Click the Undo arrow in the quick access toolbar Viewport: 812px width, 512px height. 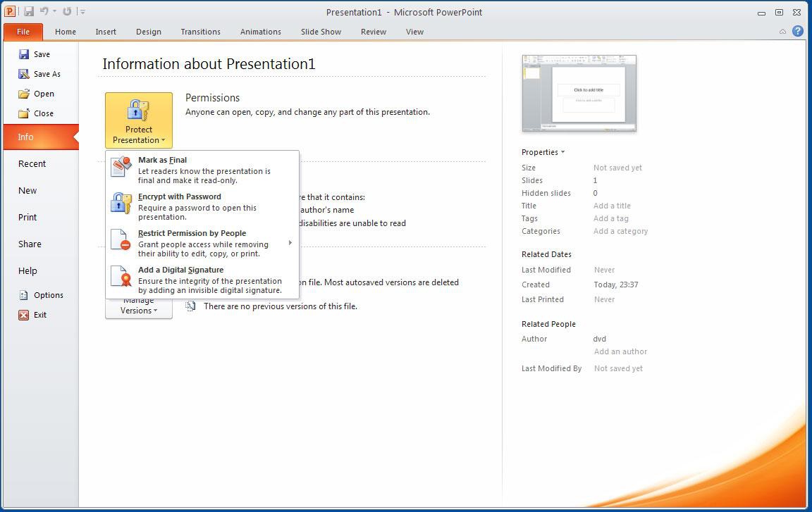tap(44, 11)
